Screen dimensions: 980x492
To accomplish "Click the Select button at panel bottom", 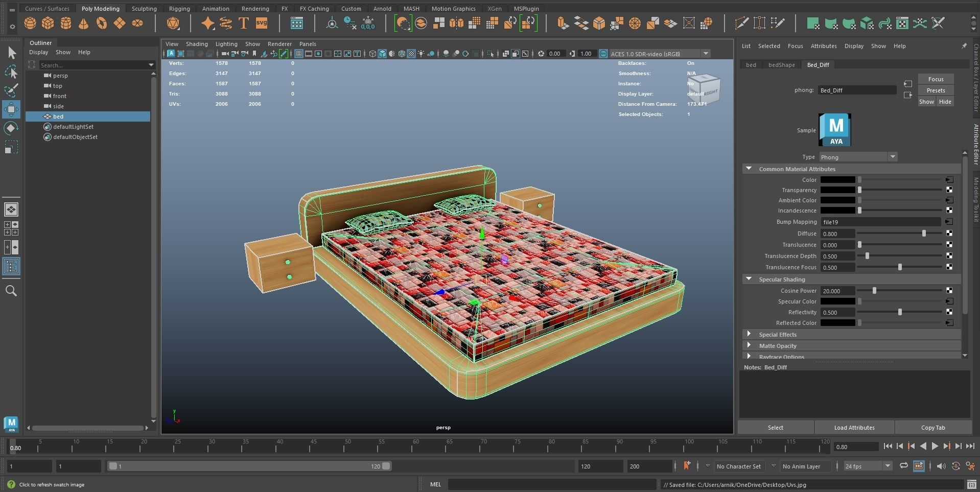I will (x=776, y=428).
